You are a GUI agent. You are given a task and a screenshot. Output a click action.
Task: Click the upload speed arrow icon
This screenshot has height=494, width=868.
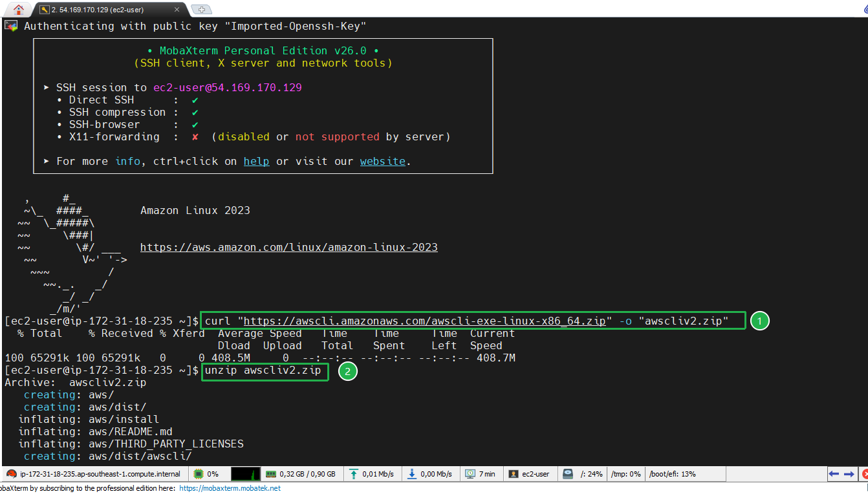click(x=353, y=474)
